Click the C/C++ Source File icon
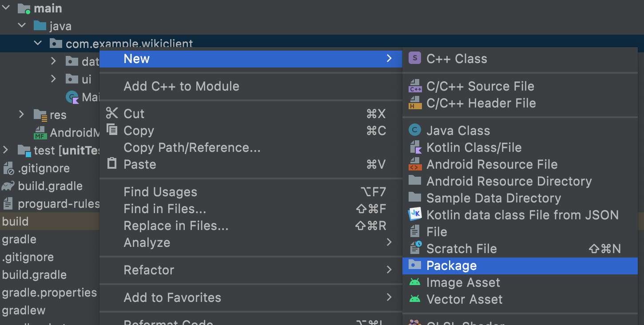Screen dimensions: 644x325 coord(414,86)
